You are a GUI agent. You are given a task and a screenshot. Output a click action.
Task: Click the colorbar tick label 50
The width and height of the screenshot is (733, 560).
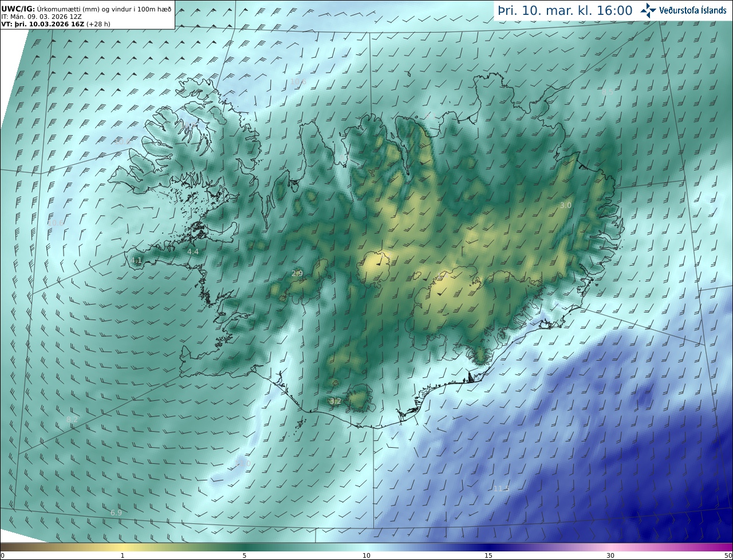[728, 555]
